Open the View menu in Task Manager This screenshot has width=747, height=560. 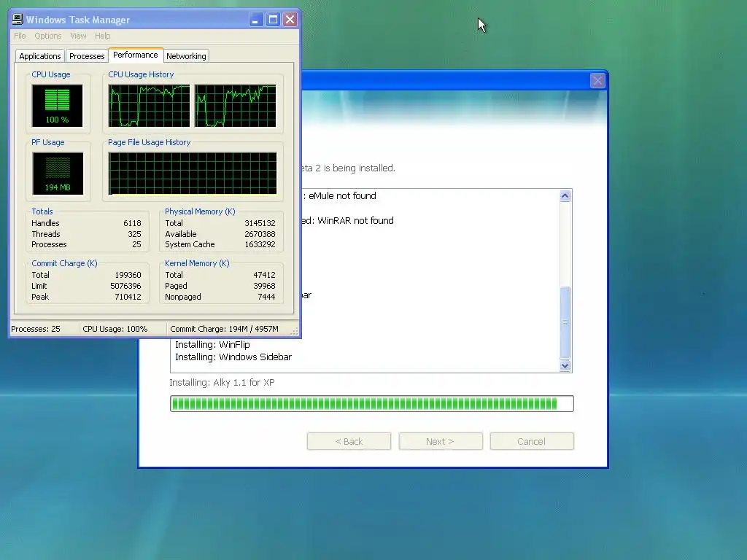78,36
